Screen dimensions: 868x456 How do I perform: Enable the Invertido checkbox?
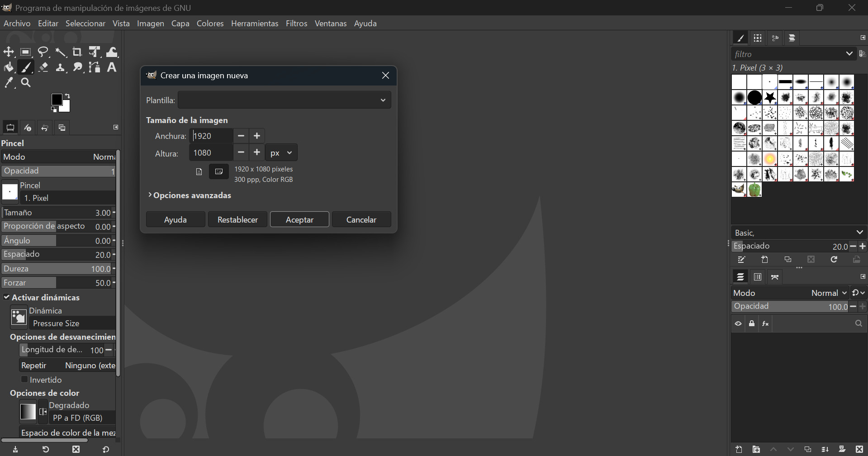coord(25,379)
